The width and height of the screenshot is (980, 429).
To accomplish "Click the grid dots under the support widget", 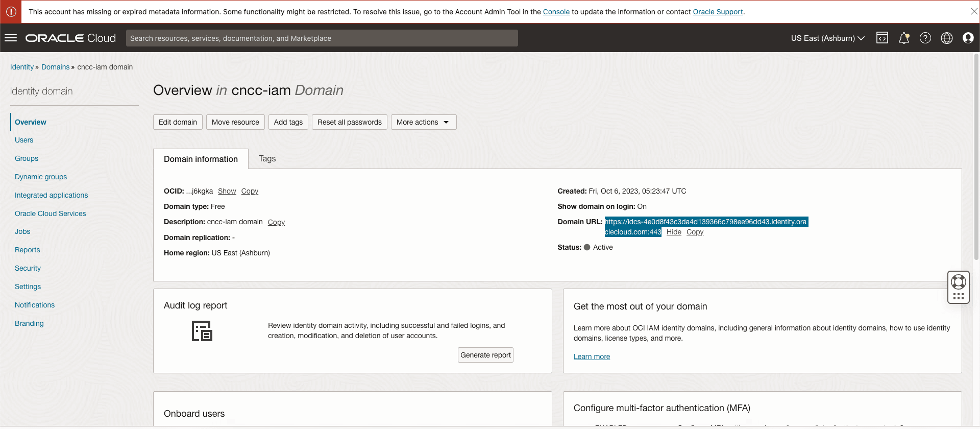I will pos(959,296).
